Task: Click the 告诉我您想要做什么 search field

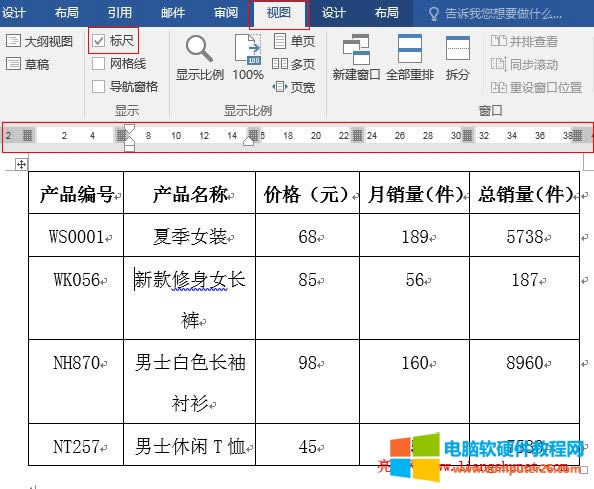Action: 503,14
